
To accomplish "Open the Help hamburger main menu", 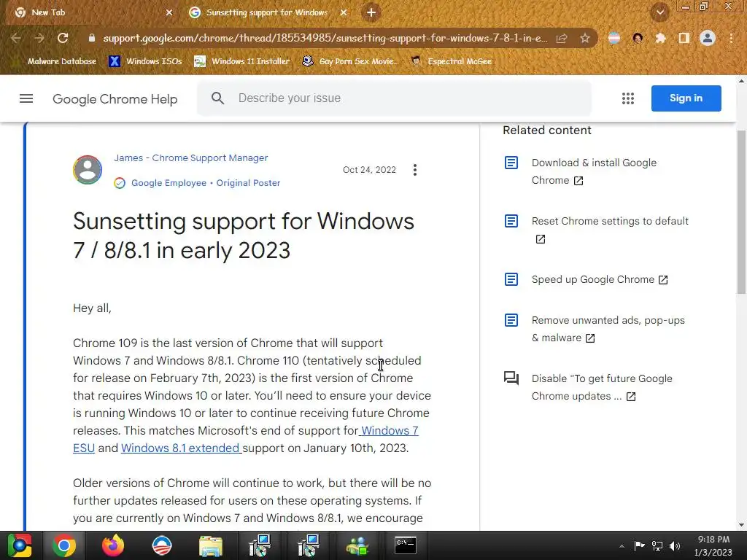I will point(26,98).
